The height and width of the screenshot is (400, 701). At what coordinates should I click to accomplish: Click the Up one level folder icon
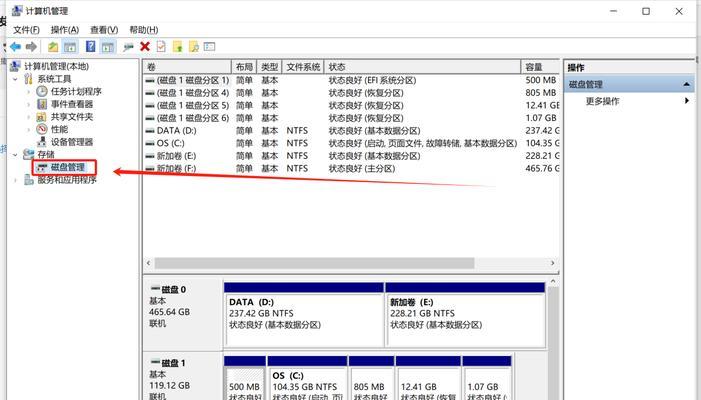53,46
